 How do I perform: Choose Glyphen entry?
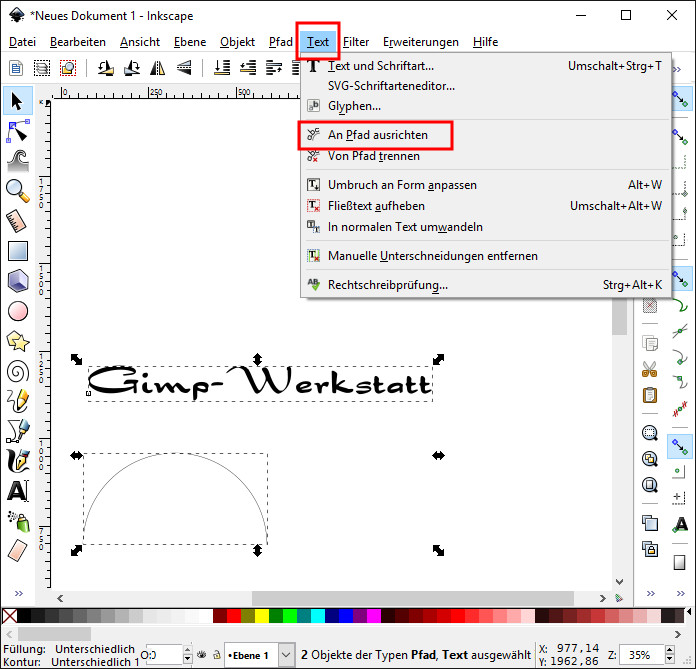354,106
